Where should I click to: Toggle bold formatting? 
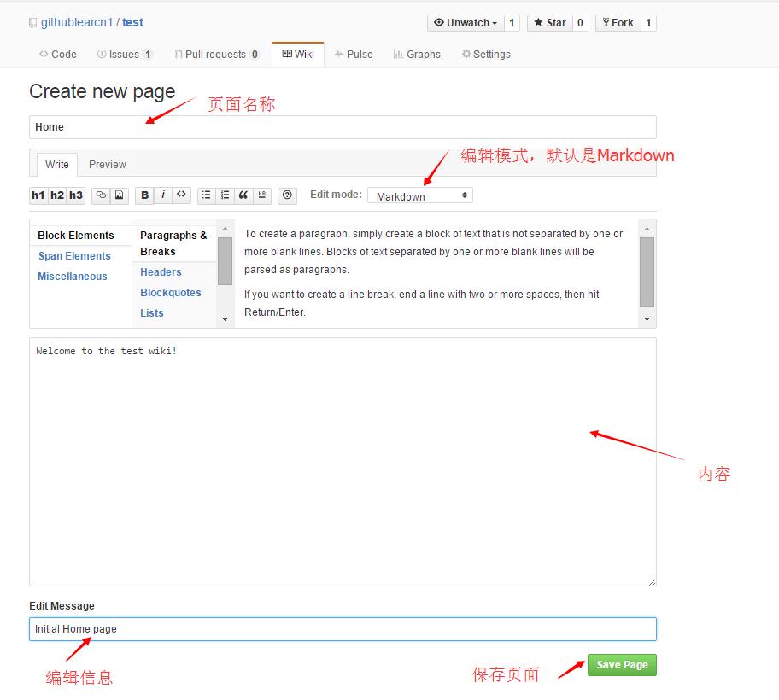point(144,195)
